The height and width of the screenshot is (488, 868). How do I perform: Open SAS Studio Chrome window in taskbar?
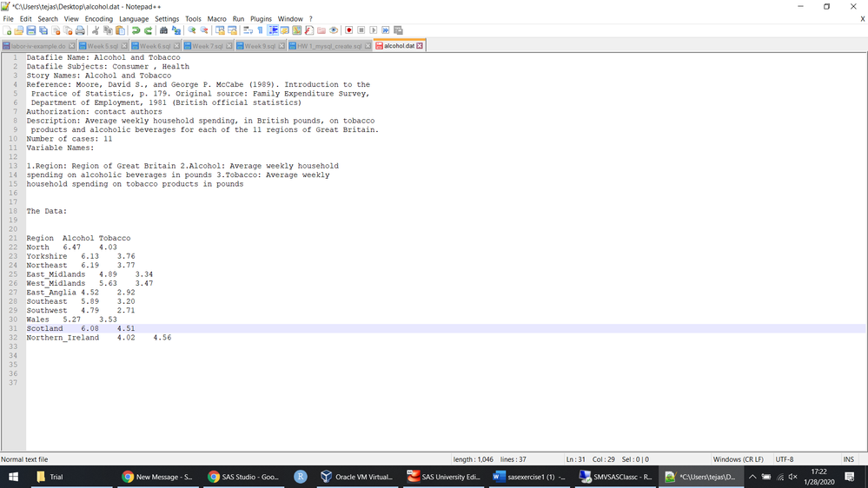[x=243, y=477]
